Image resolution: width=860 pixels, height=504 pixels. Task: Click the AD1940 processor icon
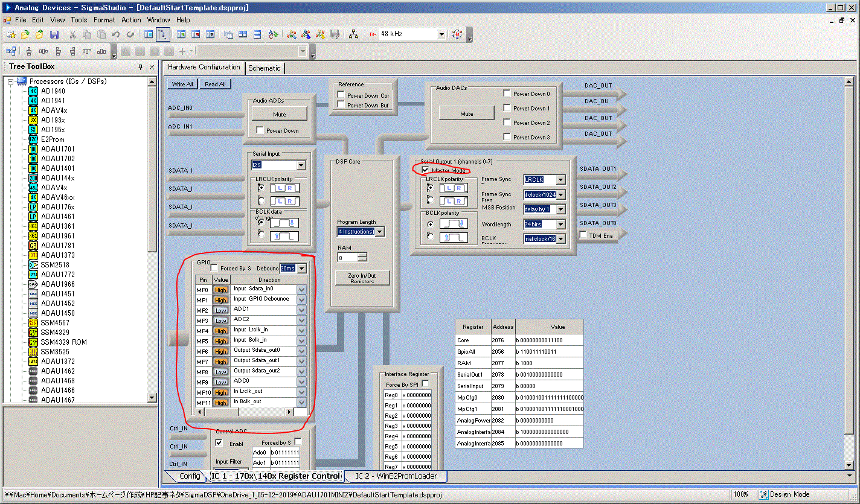33,91
